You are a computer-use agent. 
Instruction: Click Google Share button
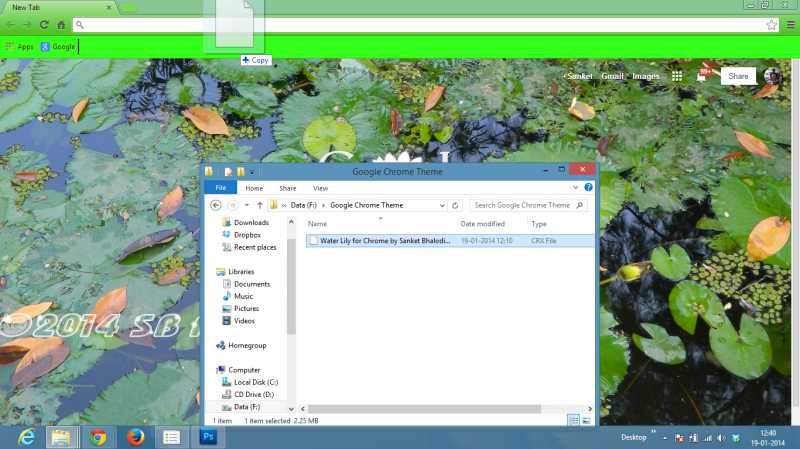(738, 76)
